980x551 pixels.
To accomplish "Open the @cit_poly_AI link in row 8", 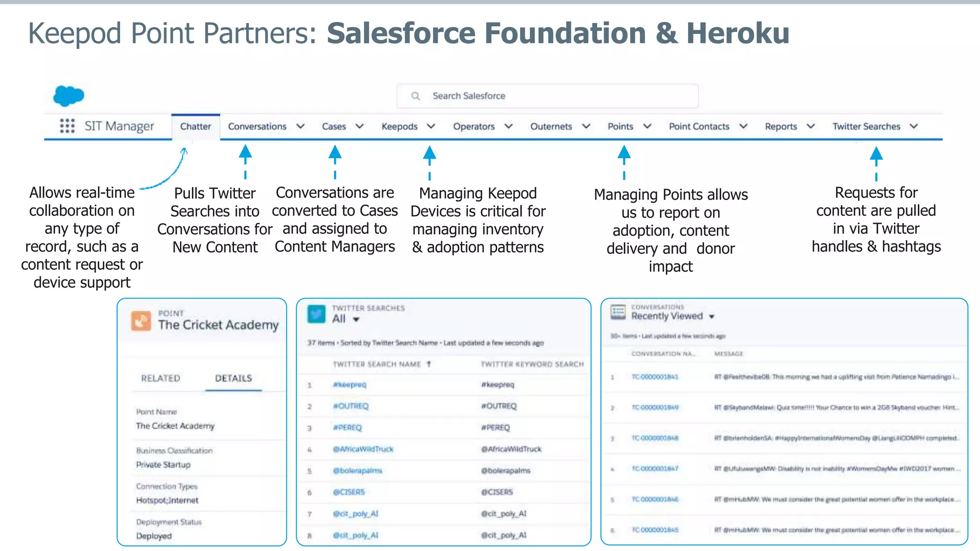I will click(x=356, y=535).
